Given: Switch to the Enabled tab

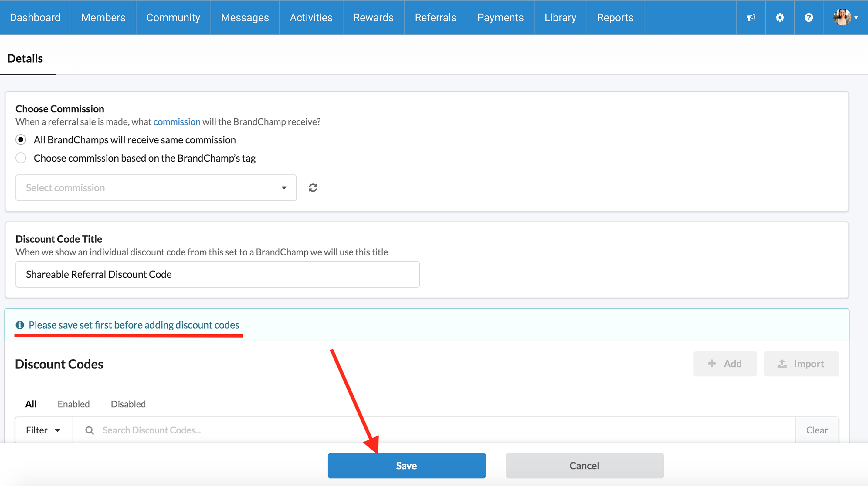Looking at the screenshot, I should coord(73,404).
